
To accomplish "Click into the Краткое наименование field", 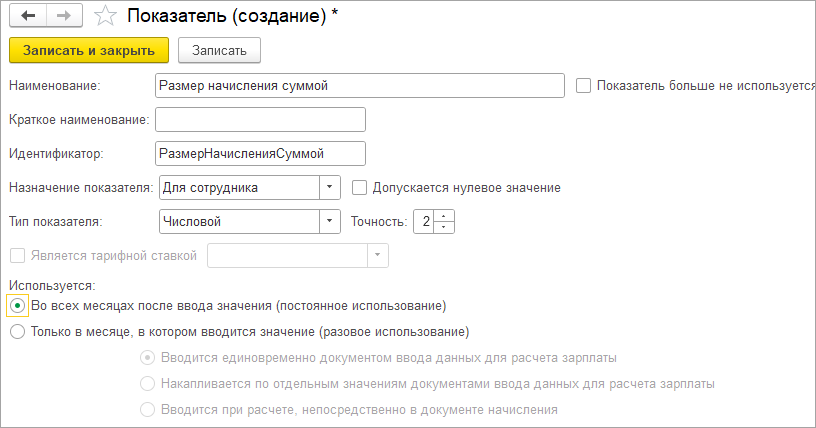I will tap(260, 120).
